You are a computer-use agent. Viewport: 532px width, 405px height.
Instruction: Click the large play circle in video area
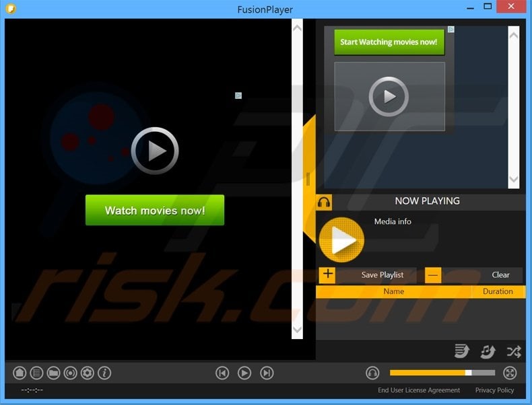pyautogui.click(x=155, y=151)
